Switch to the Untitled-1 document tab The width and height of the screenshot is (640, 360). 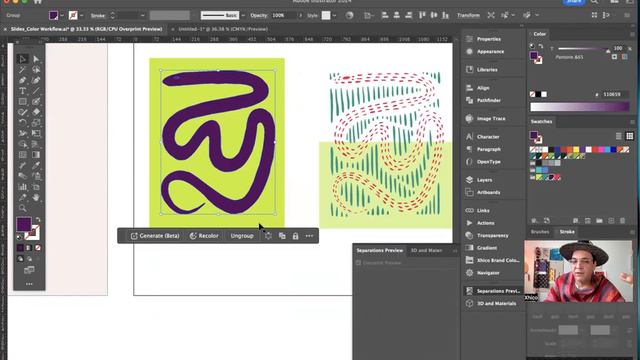point(223,29)
